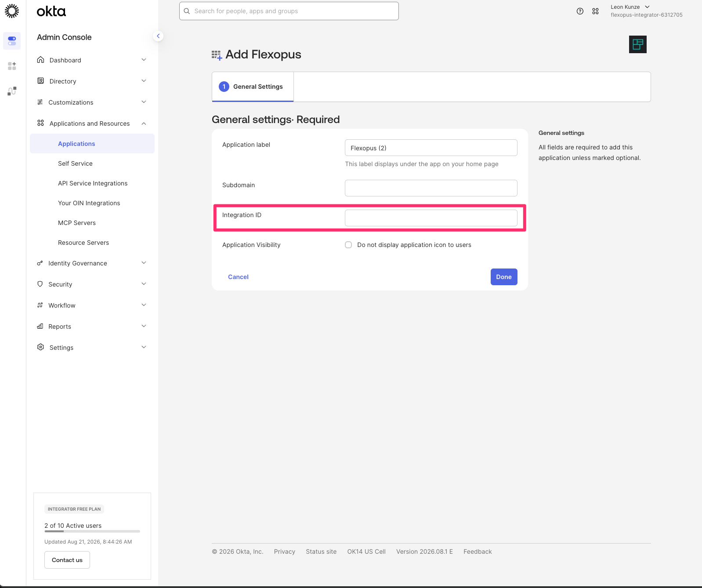Collapse the sidebar with the arrow button
This screenshot has width=702, height=588.
pyautogui.click(x=158, y=36)
